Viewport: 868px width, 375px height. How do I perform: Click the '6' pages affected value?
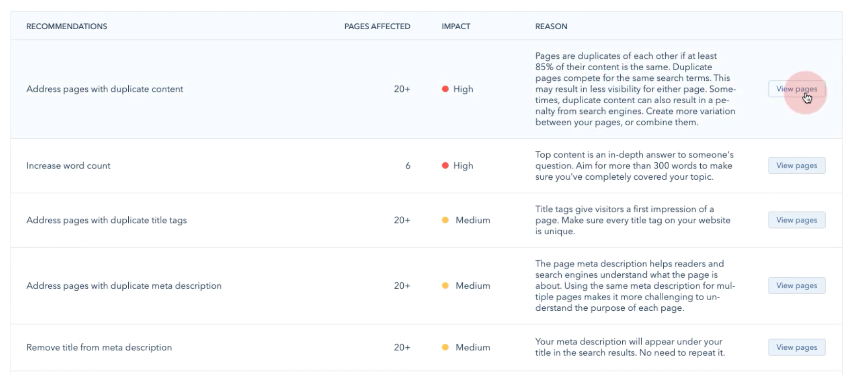[x=408, y=166]
